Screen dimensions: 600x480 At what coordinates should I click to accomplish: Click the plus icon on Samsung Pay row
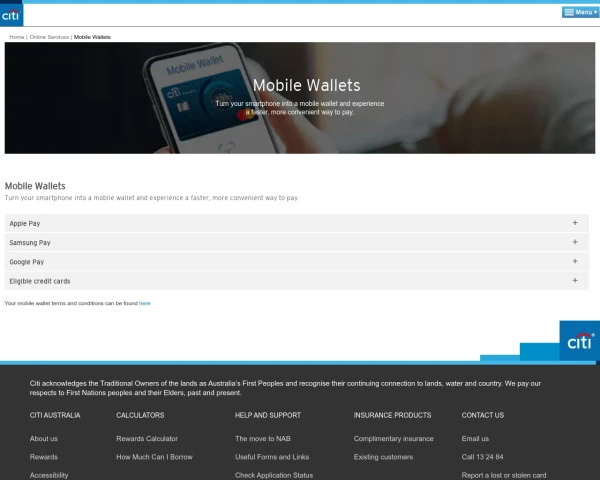[x=575, y=242]
